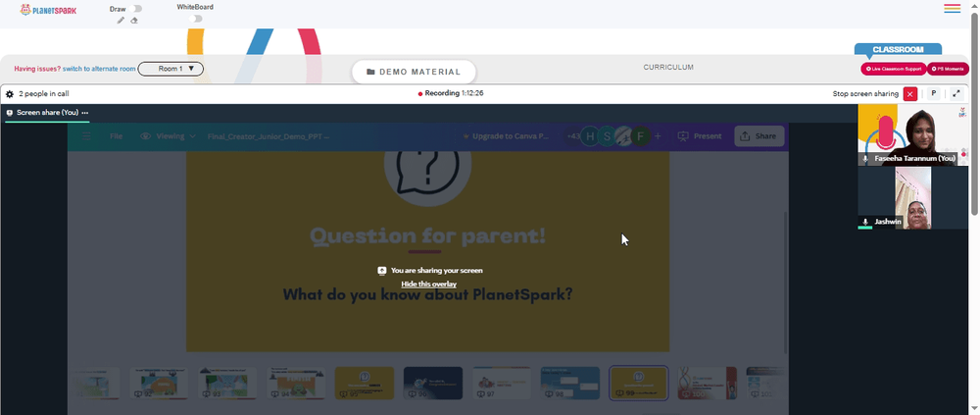Select slide 94 thumbnail
This screenshot has height=415, width=980.
pyautogui.click(x=296, y=383)
